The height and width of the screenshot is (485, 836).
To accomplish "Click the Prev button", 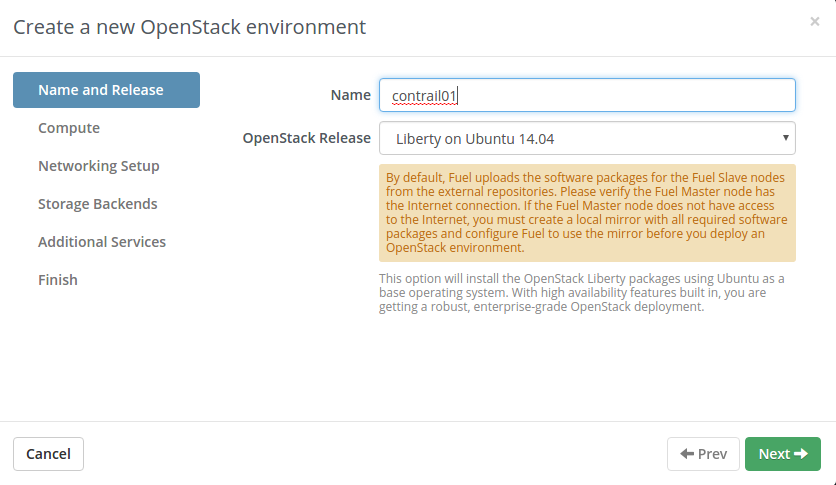I will coord(703,454).
